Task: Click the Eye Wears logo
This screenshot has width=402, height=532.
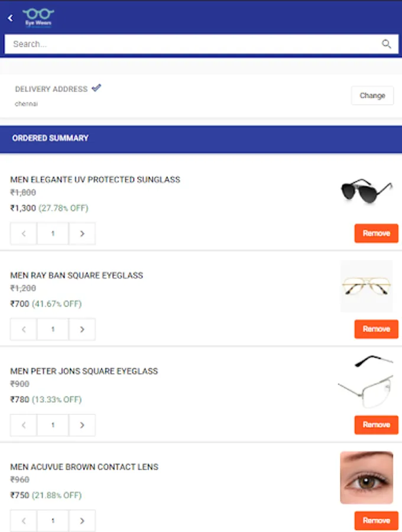Action: click(x=38, y=17)
